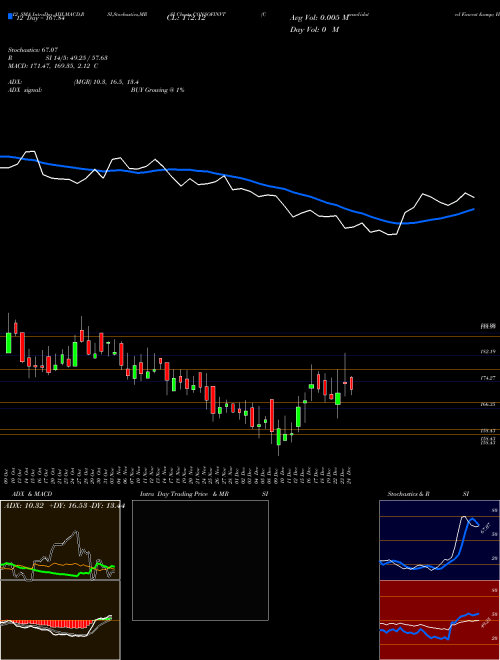
Task: Click the 166.35 price axis label
Action: pyautogui.click(x=489, y=404)
